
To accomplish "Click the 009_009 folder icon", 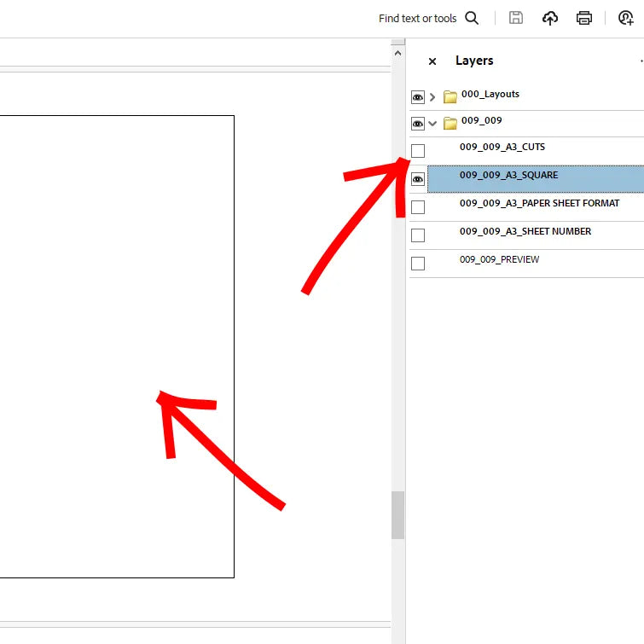I will point(450,124).
